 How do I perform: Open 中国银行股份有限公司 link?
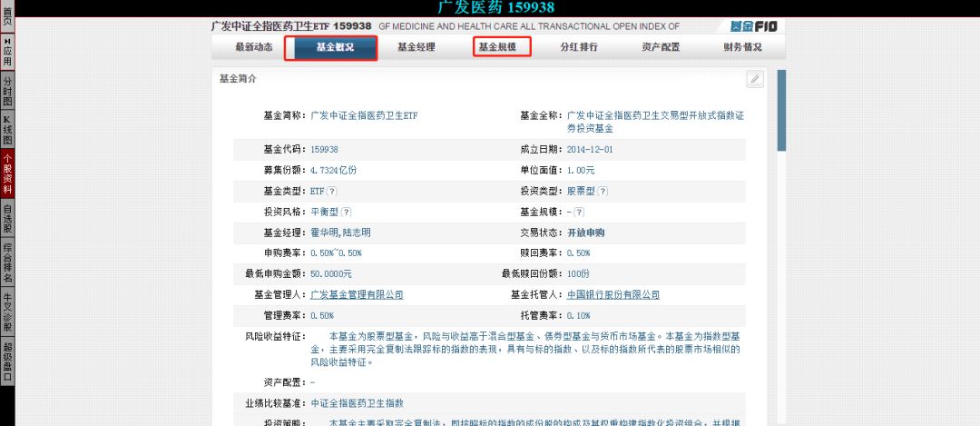pos(613,294)
